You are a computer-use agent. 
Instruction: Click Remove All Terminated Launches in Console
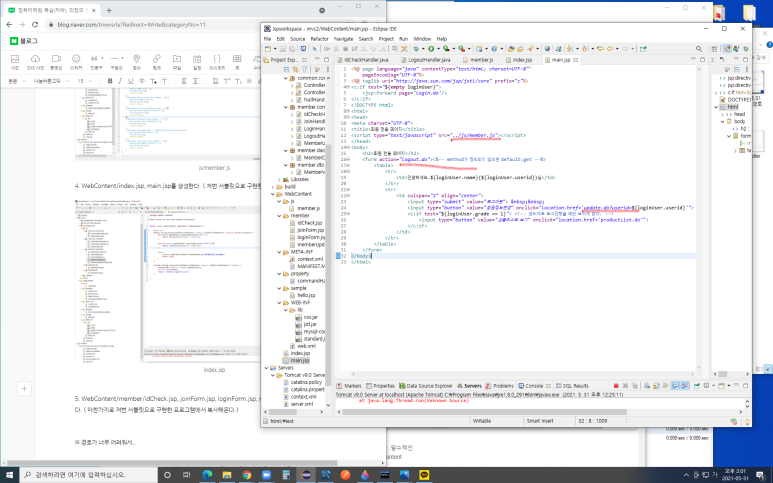click(x=634, y=386)
